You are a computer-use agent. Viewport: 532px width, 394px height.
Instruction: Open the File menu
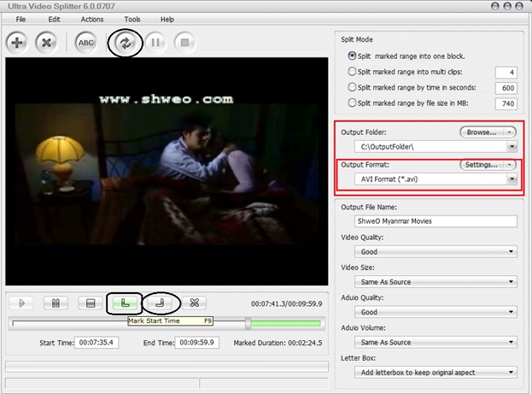tap(20, 20)
